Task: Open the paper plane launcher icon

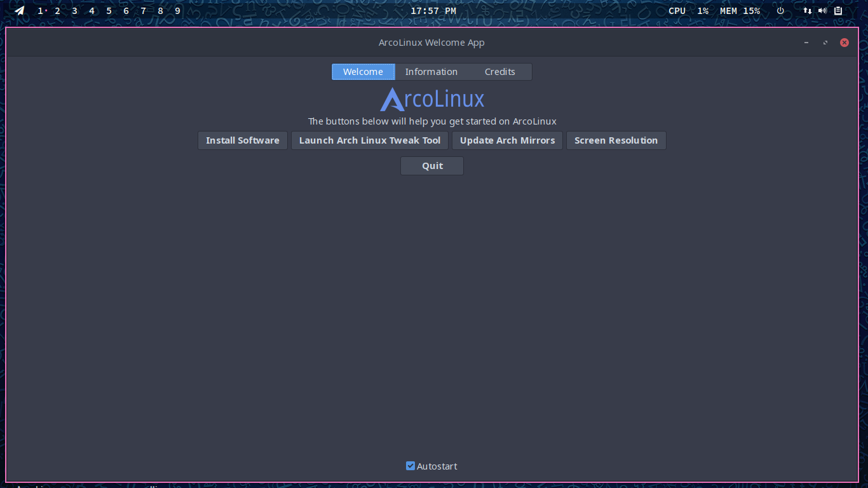Action: click(20, 11)
